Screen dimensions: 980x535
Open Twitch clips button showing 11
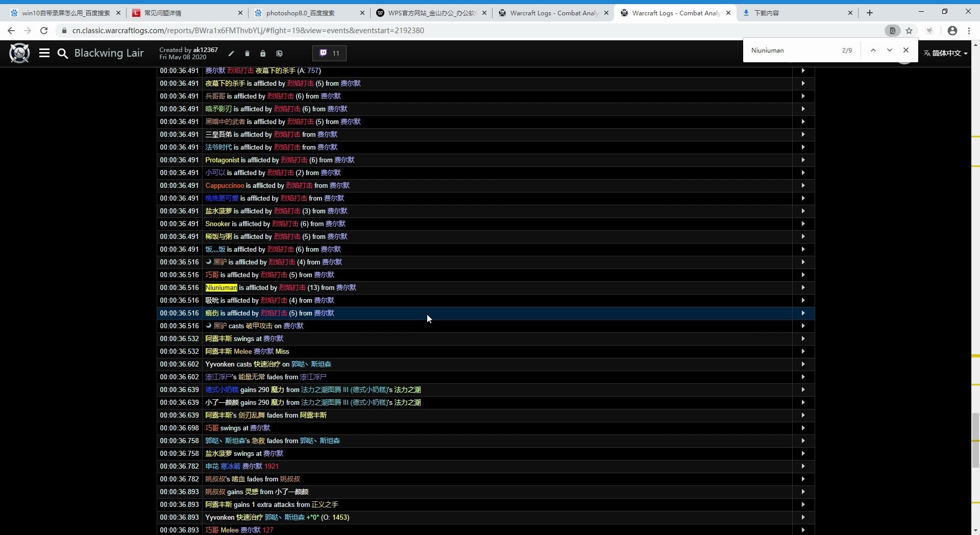pos(329,53)
